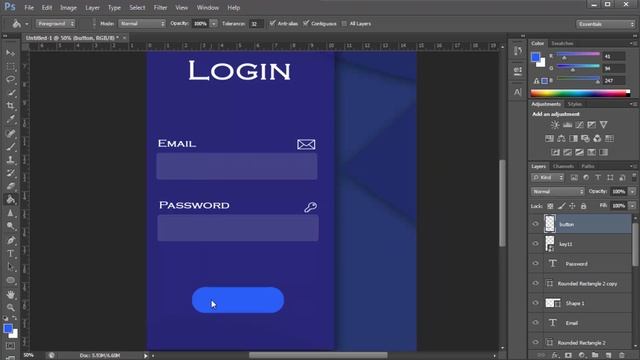The height and width of the screenshot is (360, 640).
Task: Click the status bar zoom field 50%
Action: click(x=29, y=356)
